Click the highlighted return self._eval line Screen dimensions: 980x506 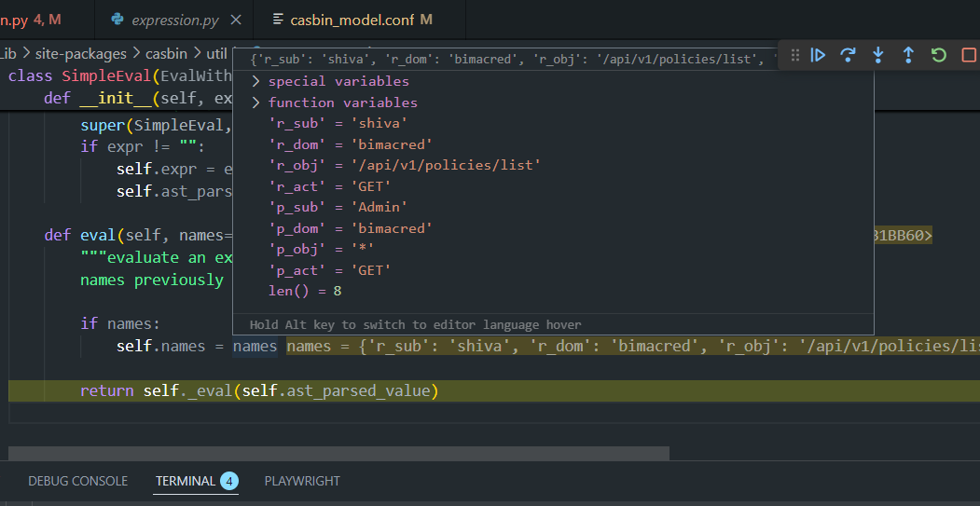(259, 391)
